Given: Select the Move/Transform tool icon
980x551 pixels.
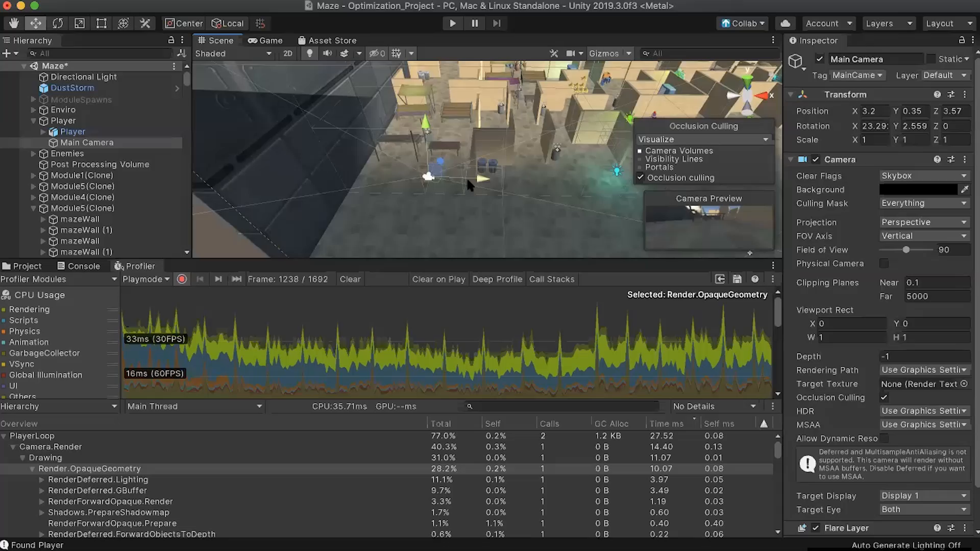Looking at the screenshot, I should click(35, 23).
